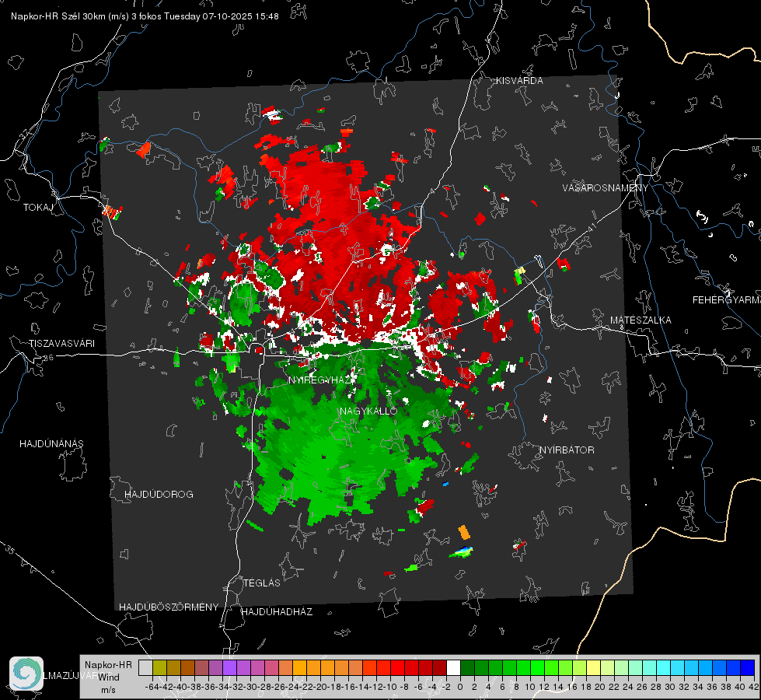The width and height of the screenshot is (761, 700).
Task: Select the TOKAJ town label
Action: (x=38, y=208)
